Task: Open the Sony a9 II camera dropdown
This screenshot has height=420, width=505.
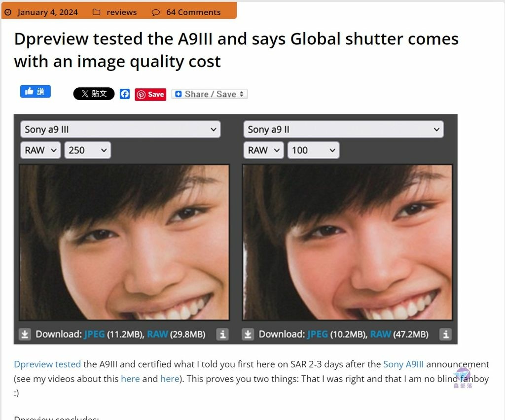Action: tap(344, 129)
